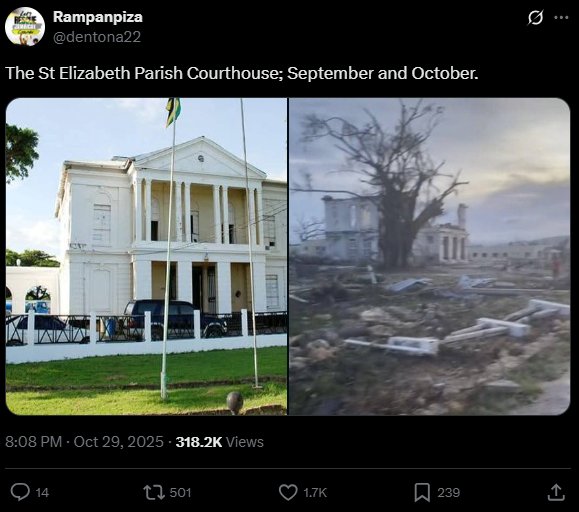Image resolution: width=579 pixels, height=512 pixels.
Task: Click the Rampanpiza display name
Action: tap(98, 17)
